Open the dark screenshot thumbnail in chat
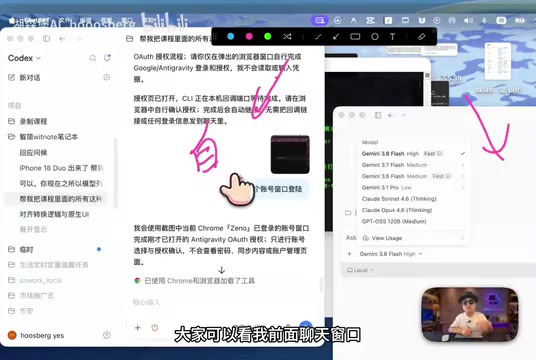This screenshot has width=536, height=360. pos(290,155)
